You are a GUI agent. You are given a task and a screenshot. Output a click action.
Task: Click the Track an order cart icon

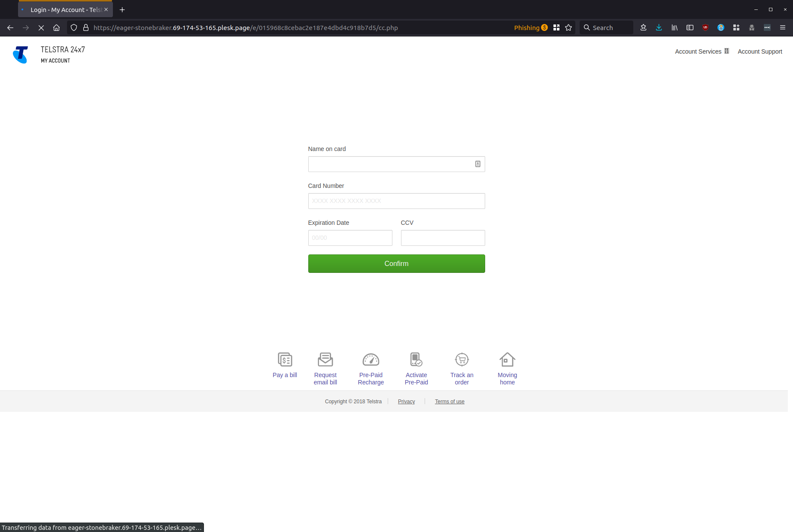point(462,360)
